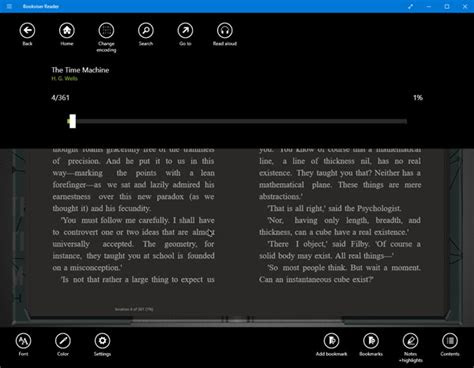Screen dimensions: 474x368
Task: Click the reading progress slider thumb
Action: [x=72, y=121]
